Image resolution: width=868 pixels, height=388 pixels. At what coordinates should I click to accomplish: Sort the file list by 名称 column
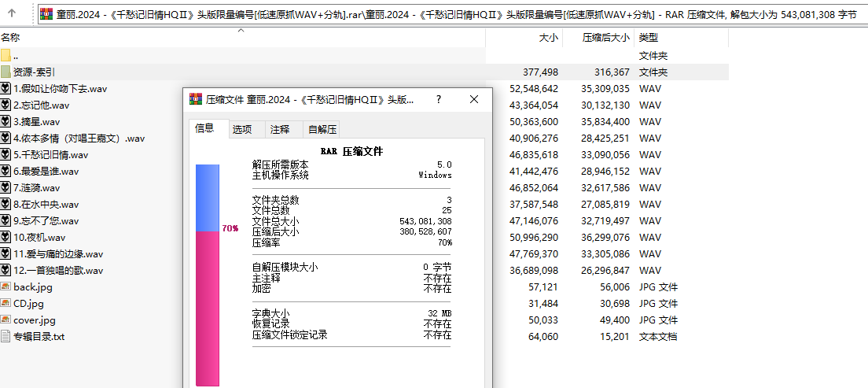click(x=11, y=38)
